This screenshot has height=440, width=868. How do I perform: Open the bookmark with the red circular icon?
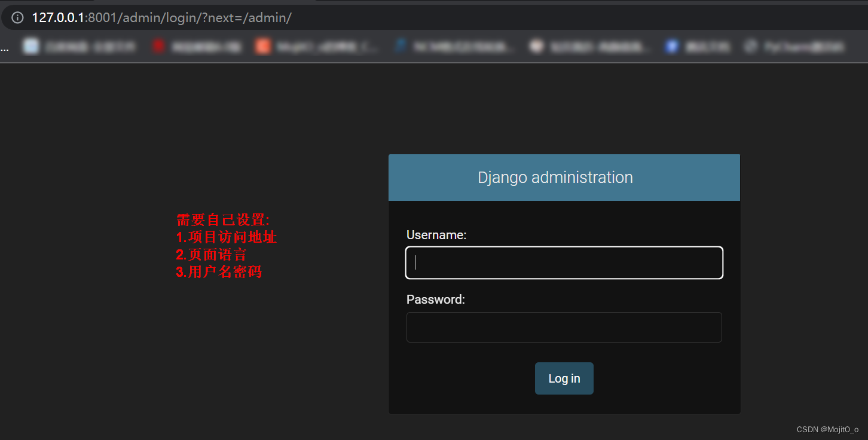[197, 47]
